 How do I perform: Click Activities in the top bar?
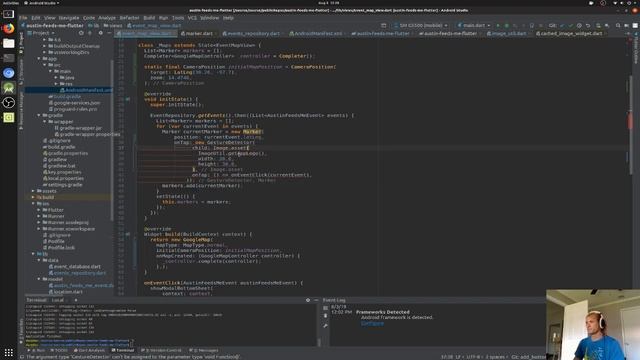coord(10,3)
